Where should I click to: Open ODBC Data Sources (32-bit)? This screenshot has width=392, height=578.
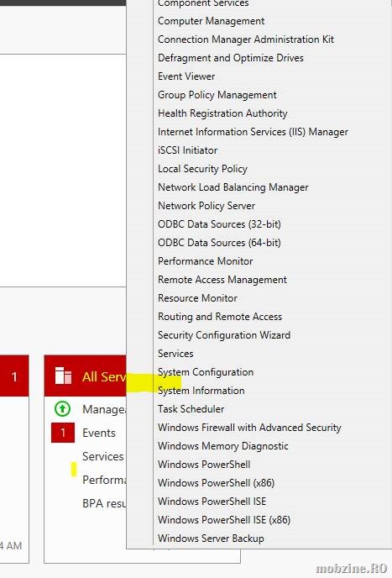click(219, 224)
